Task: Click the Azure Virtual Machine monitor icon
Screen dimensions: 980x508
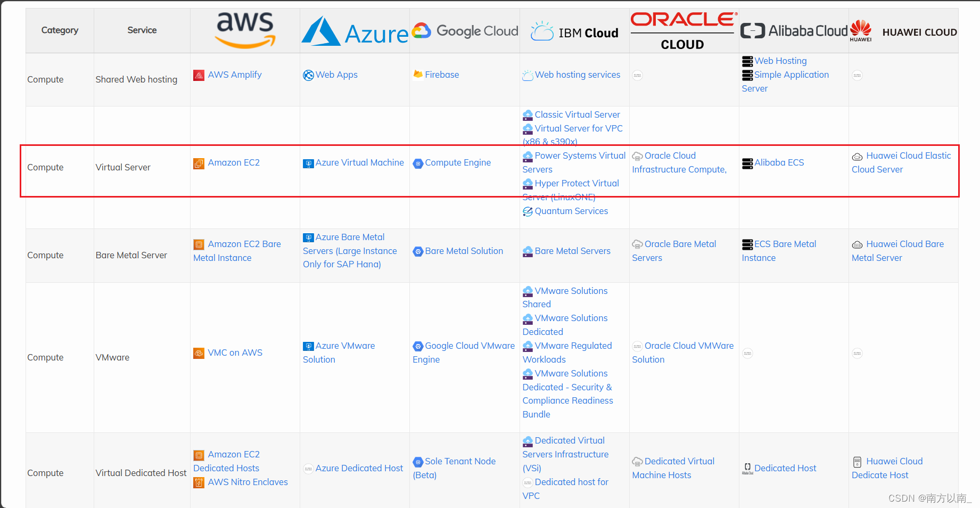Action: (308, 163)
